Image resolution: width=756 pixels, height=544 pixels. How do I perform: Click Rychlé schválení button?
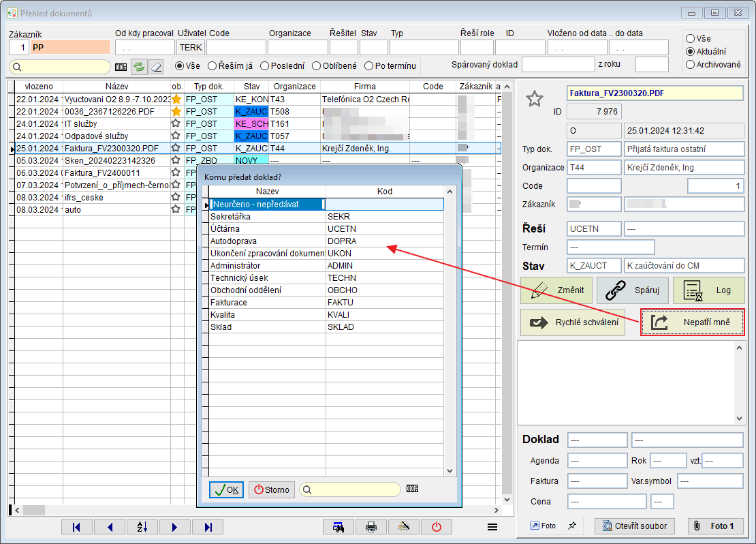click(573, 322)
